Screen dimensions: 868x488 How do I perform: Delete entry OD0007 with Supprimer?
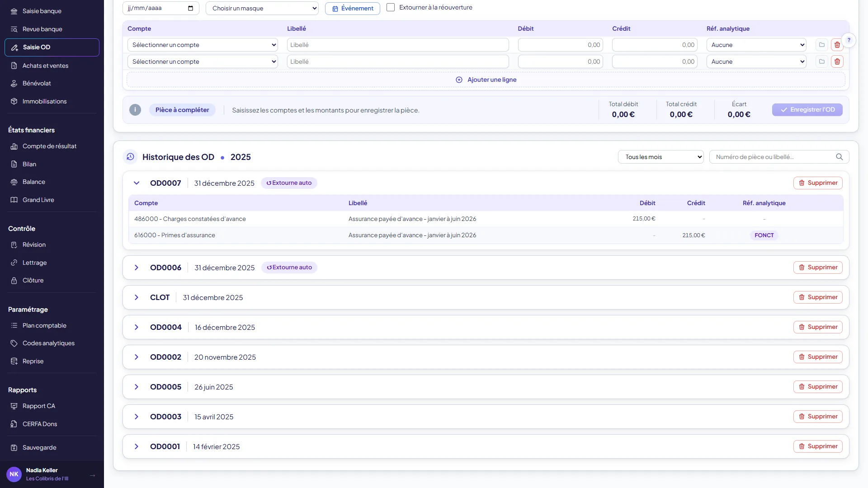pyautogui.click(x=818, y=183)
